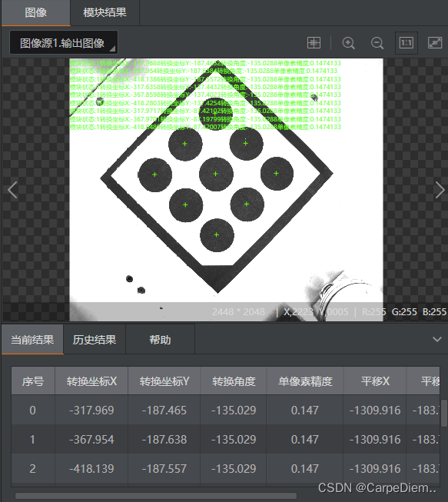Go to the previous image arrow
The width and height of the screenshot is (448, 502).
coord(12,190)
